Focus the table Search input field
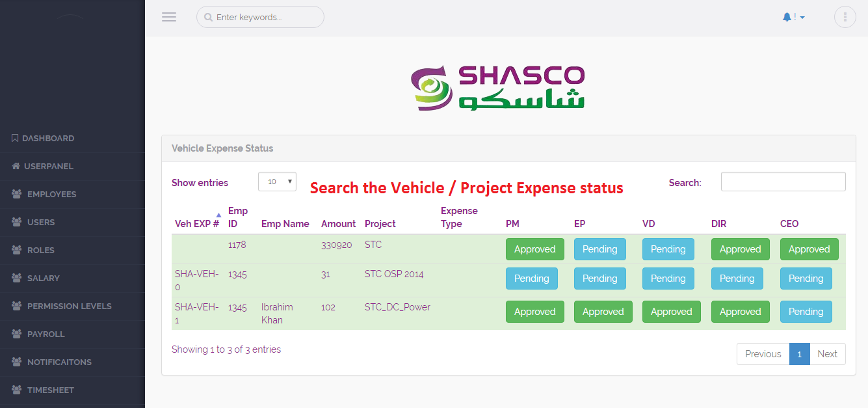The image size is (868, 408). [783, 182]
